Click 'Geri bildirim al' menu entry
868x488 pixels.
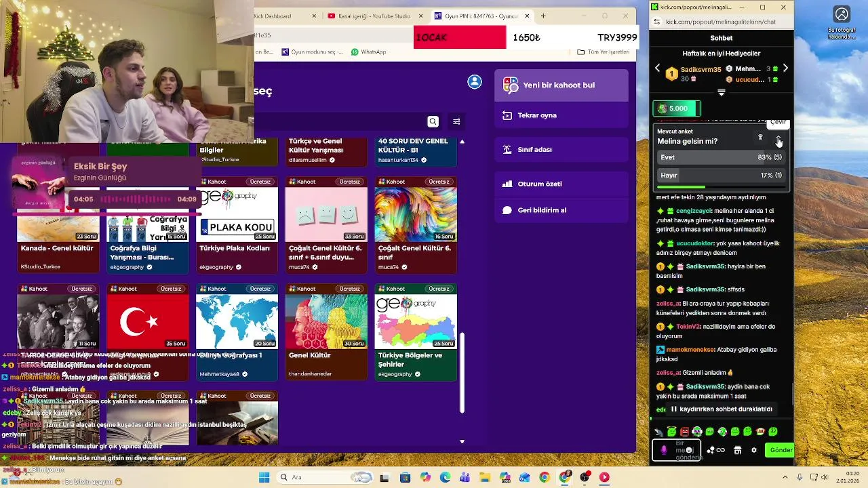click(561, 210)
